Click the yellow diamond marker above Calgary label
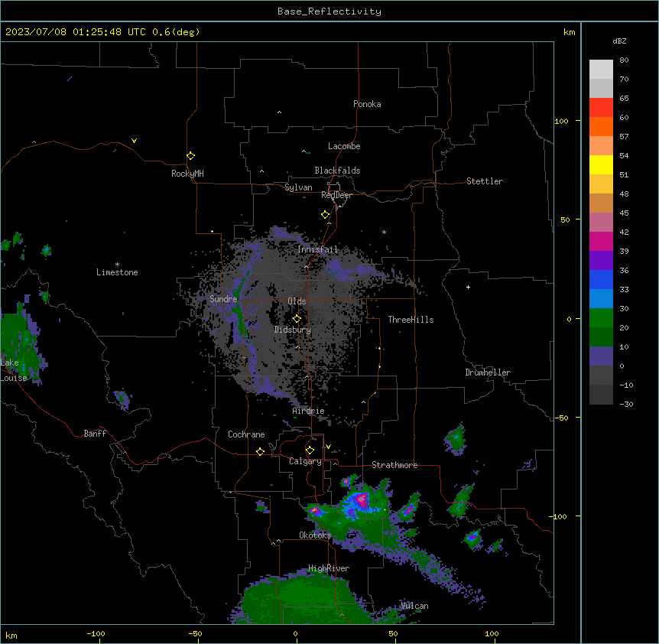This screenshot has width=659, height=644. (310, 450)
